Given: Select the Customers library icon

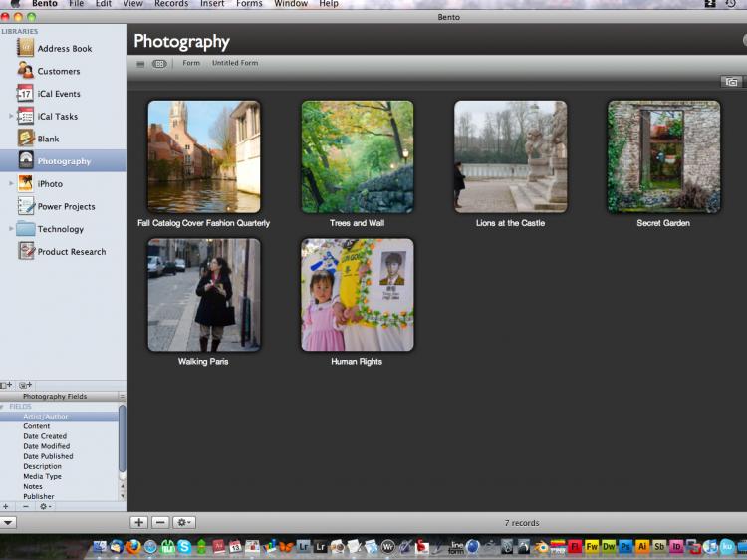Looking at the screenshot, I should (25, 71).
